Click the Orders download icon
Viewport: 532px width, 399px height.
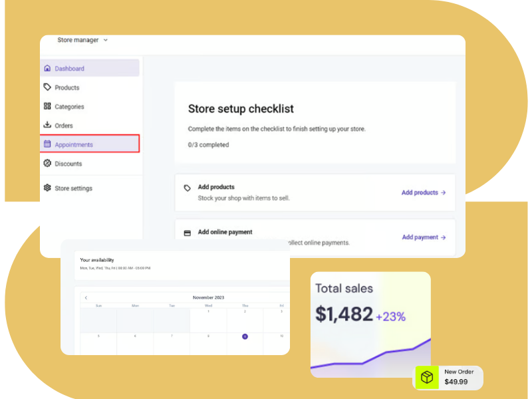click(x=47, y=125)
